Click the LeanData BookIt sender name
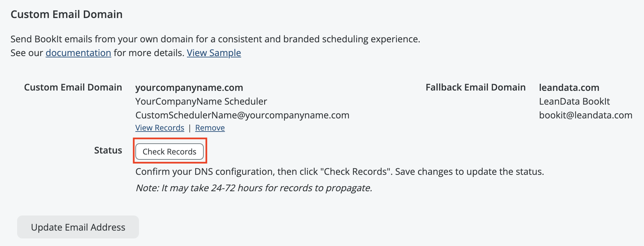Viewport: 644px width, 246px height. point(574,101)
